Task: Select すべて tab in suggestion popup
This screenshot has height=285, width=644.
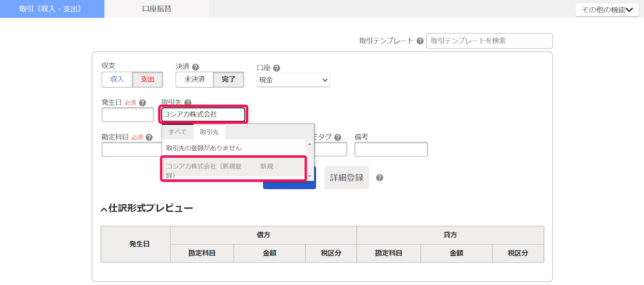Action: [x=178, y=132]
